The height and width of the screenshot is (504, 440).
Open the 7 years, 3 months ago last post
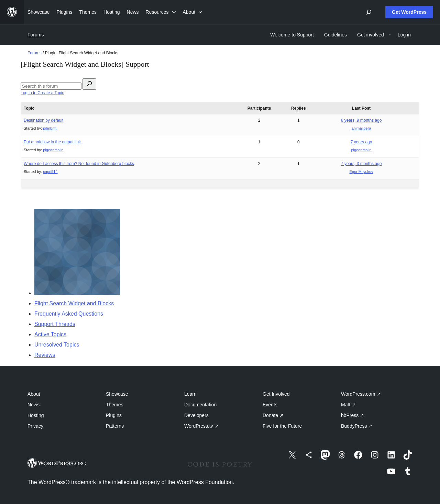coord(361,164)
